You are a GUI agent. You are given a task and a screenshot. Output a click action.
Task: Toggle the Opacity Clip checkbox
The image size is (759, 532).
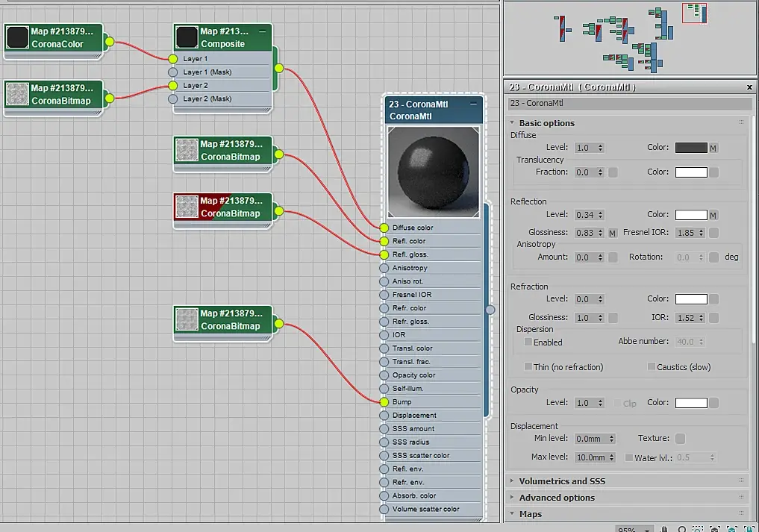[x=618, y=403]
